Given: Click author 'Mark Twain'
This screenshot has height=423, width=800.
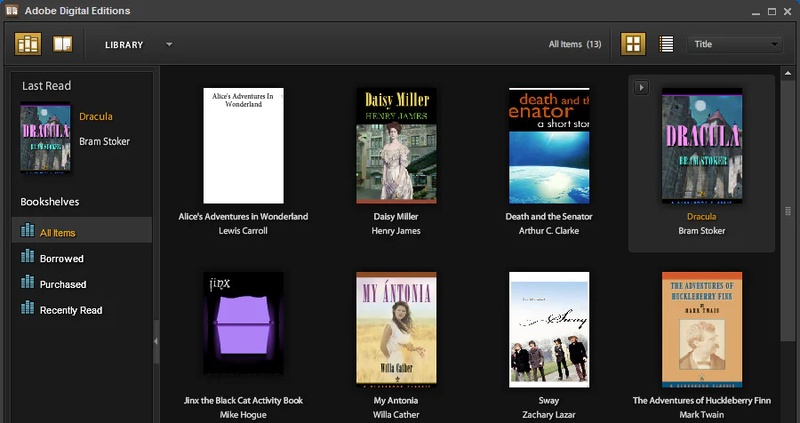Looking at the screenshot, I should click(x=702, y=415).
